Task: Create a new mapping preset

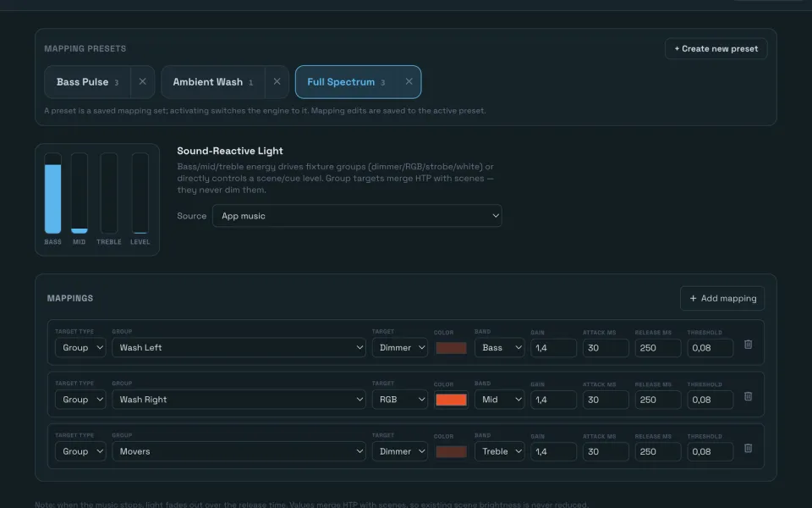Action: tap(716, 49)
